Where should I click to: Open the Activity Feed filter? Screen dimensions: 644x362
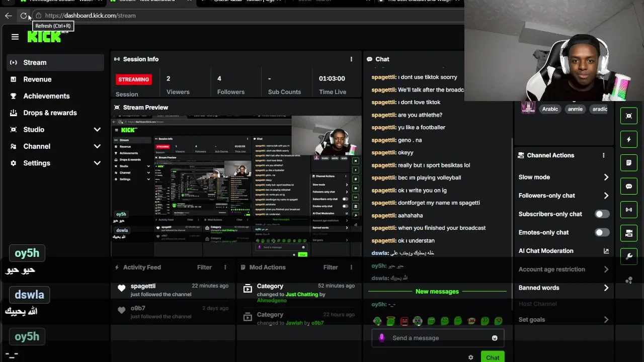point(204,267)
